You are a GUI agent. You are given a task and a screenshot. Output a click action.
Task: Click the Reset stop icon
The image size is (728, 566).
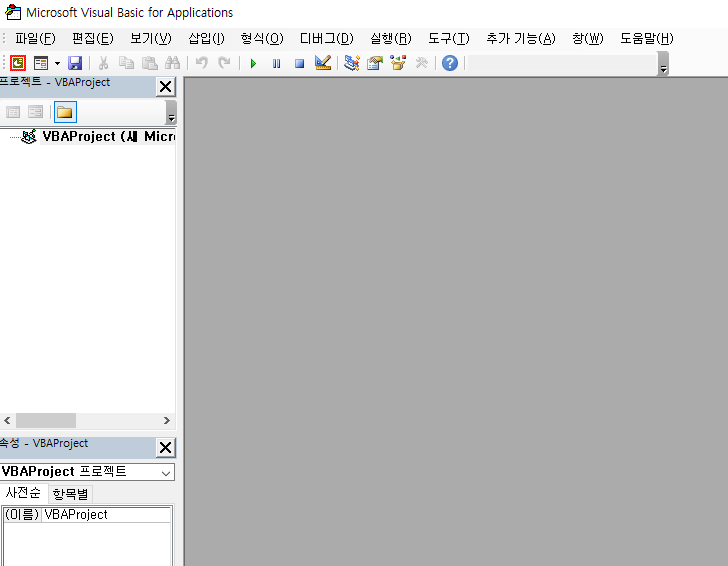tap(299, 63)
